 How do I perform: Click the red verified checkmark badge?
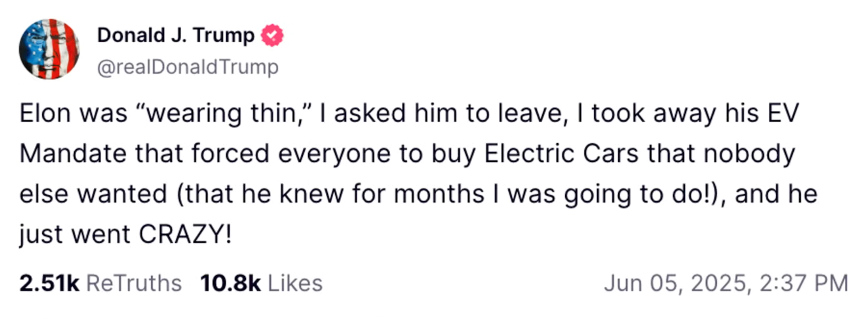tap(272, 35)
